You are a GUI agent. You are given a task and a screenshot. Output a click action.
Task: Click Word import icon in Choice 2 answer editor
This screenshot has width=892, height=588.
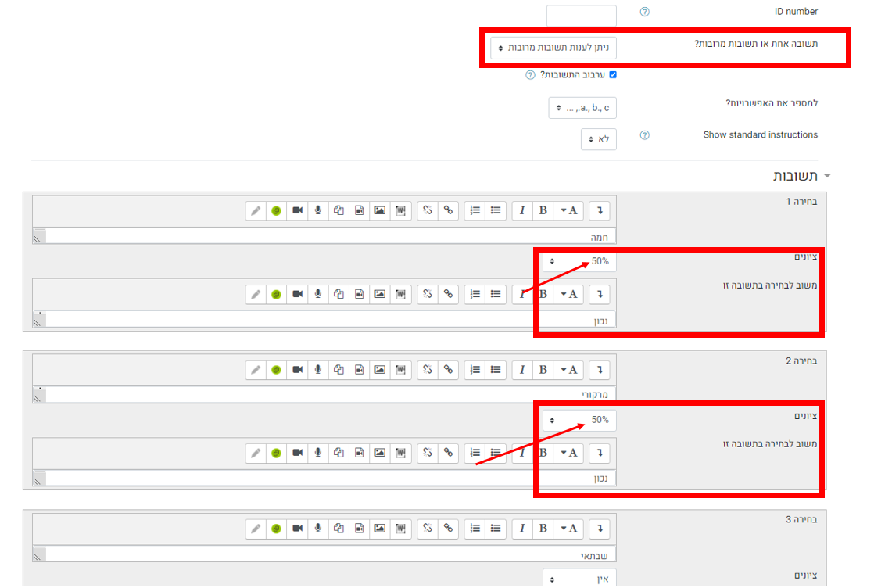pos(400,369)
